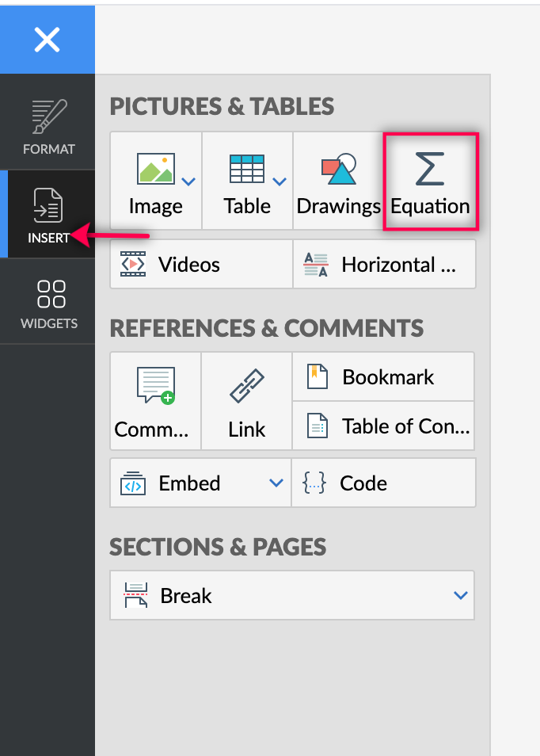Expand the Table dropdown arrow
The height and width of the screenshot is (756, 540).
(280, 182)
